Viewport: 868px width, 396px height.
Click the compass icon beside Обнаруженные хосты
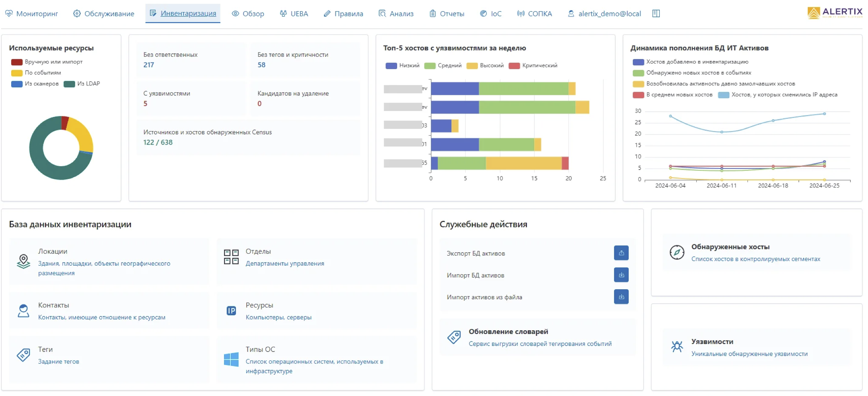(x=677, y=253)
